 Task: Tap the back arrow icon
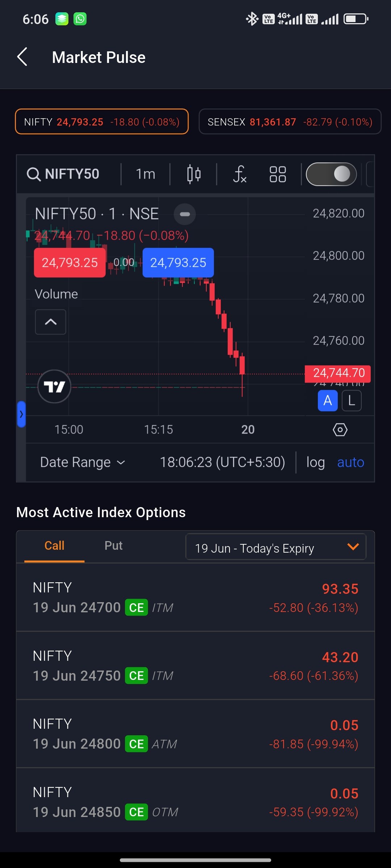(x=22, y=57)
